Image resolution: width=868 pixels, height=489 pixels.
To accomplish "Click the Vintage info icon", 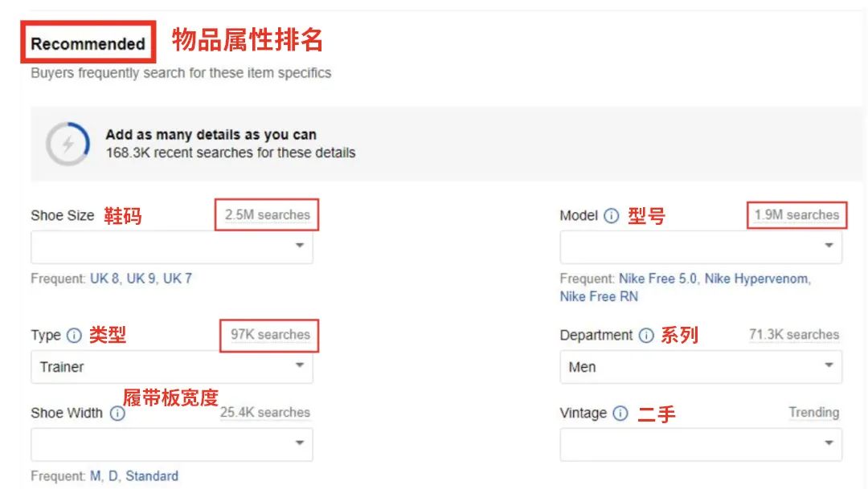I will 620,414.
